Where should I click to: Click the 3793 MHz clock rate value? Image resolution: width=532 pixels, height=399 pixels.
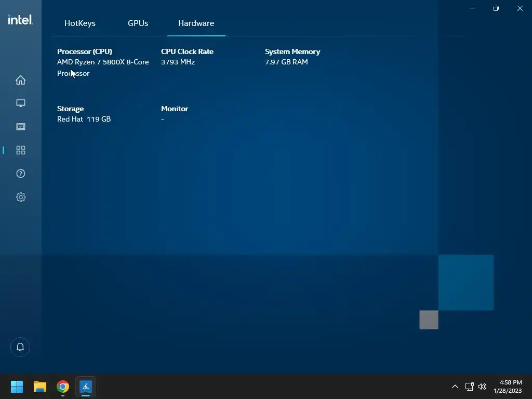[x=178, y=62]
